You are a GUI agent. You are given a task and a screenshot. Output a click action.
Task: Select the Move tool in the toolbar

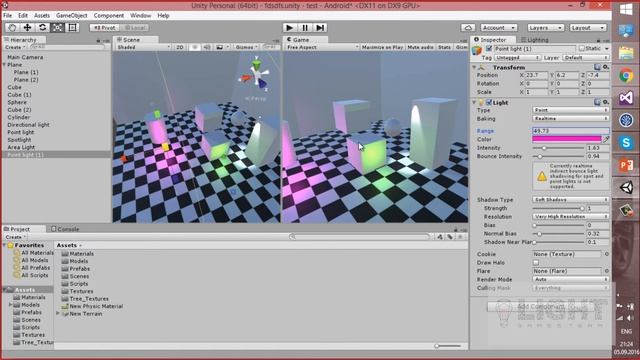pyautogui.click(x=27, y=27)
